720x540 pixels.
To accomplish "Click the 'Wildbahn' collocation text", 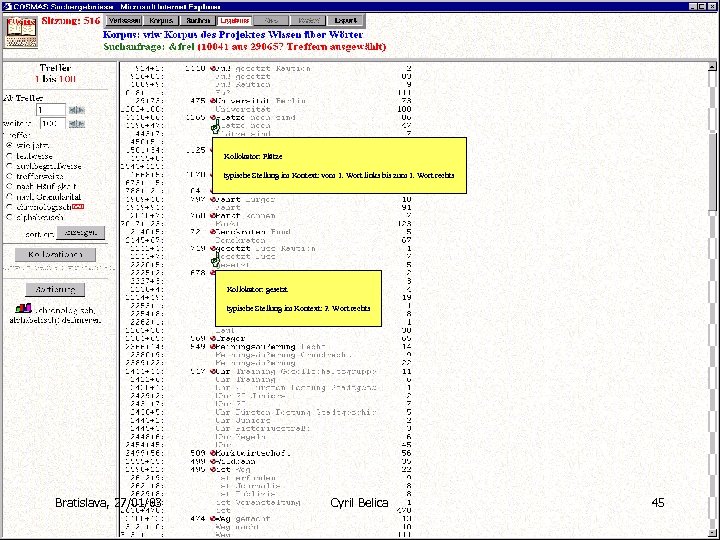I will pyautogui.click(x=236, y=461).
